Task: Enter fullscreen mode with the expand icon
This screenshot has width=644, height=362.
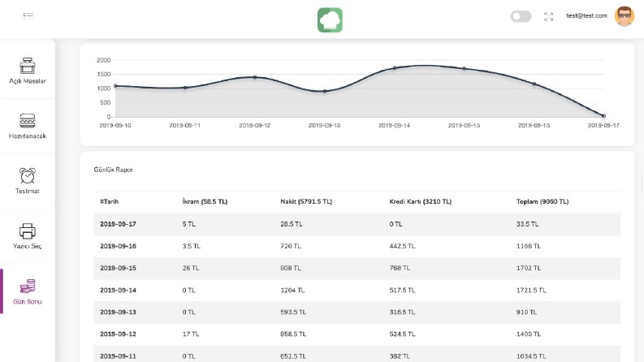Action: [x=548, y=16]
